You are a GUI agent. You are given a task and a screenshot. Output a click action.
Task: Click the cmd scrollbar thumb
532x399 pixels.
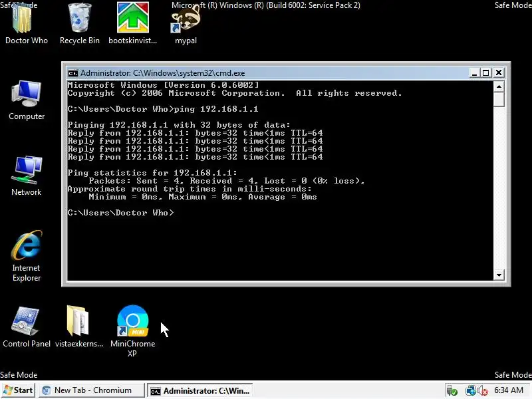(x=499, y=100)
